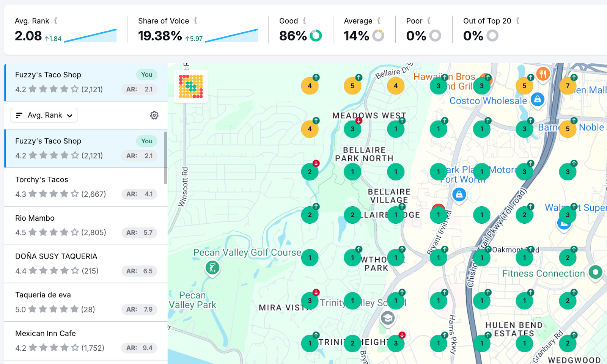Viewport: 607px width, 364px height.
Task: View the Share of Voice info tooltip
Action: 196,21
